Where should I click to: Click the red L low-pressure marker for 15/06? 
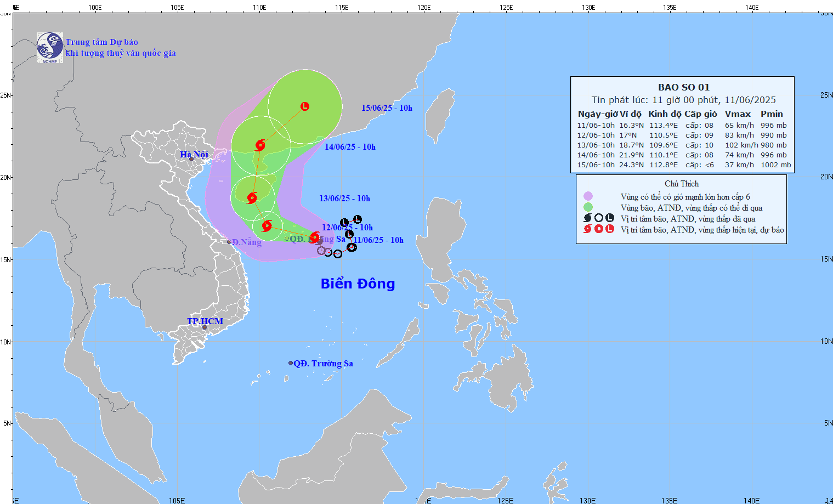tap(305, 106)
